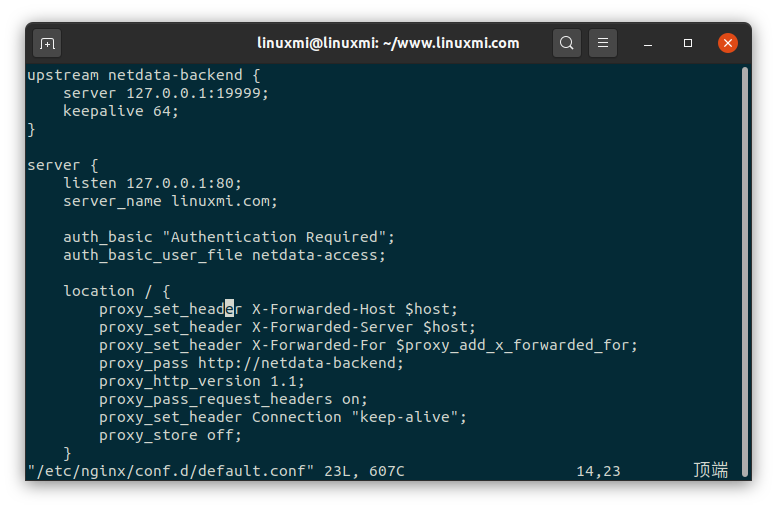
Task: Close the terminal window
Action: coord(728,44)
